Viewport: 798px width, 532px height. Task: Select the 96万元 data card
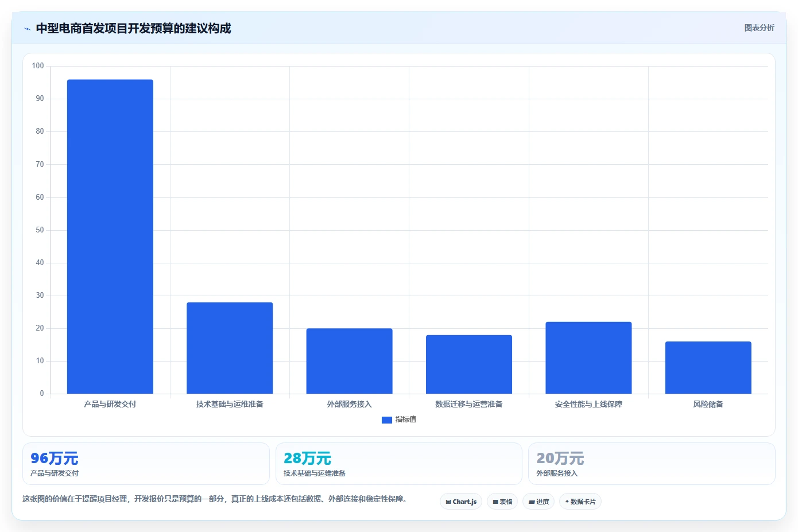pyautogui.click(x=146, y=464)
